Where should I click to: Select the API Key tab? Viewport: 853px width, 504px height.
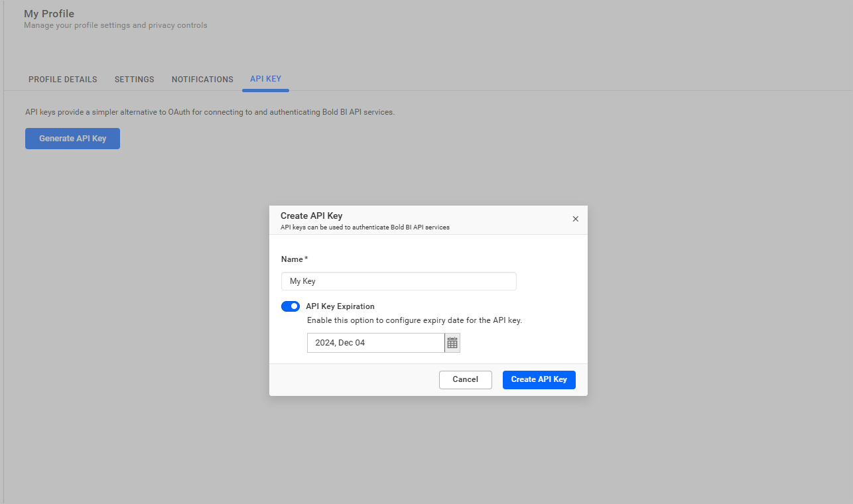click(x=265, y=78)
